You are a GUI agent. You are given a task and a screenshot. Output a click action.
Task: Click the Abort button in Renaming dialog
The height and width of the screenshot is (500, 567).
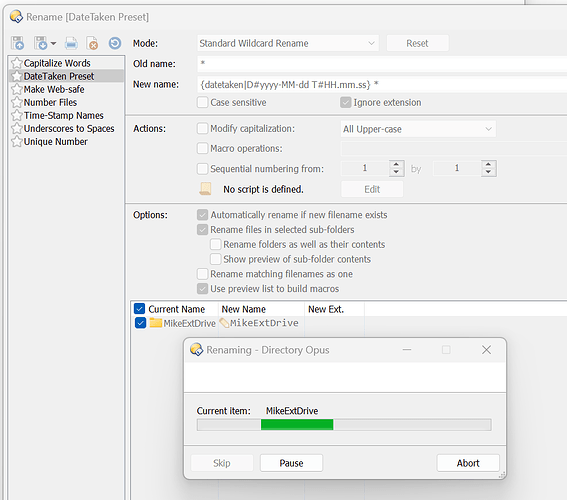(x=468, y=463)
